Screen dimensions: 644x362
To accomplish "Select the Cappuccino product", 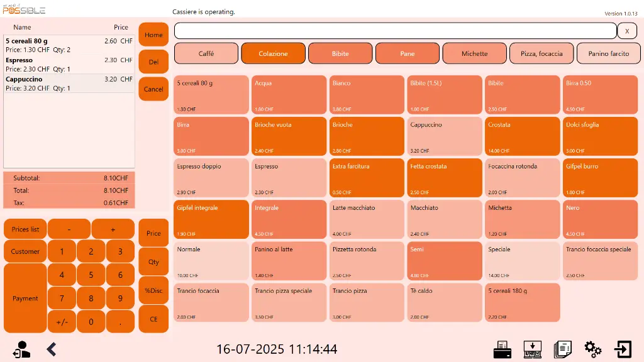I will pos(444,136).
